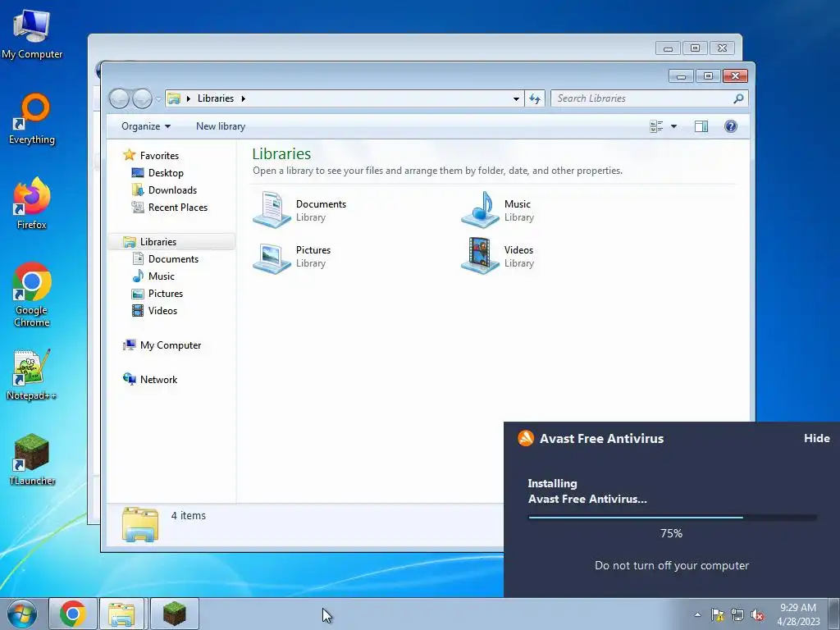This screenshot has height=630, width=840.
Task: Click the Avast installation progress bar
Action: coord(672,517)
